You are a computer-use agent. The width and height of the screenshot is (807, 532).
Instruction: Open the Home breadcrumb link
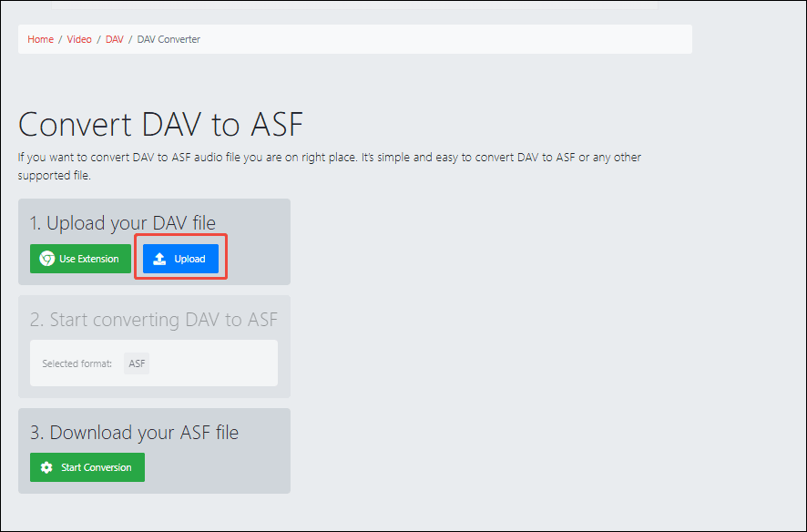(x=40, y=39)
